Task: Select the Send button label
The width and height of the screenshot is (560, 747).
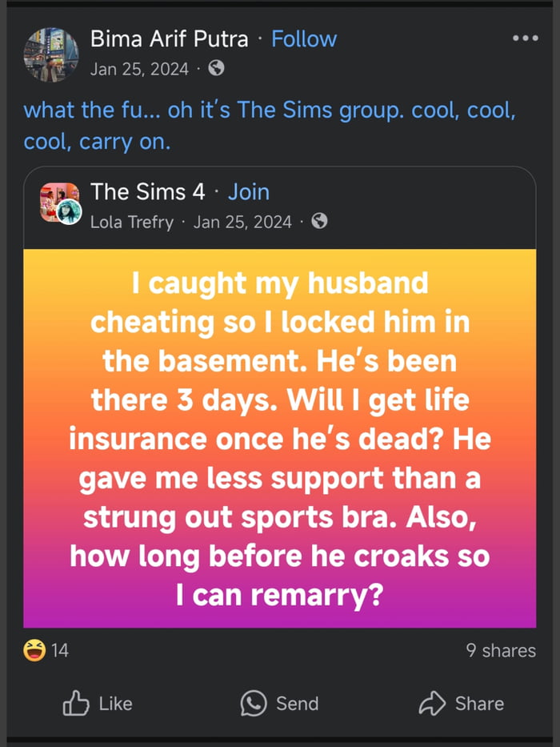Action: [298, 704]
